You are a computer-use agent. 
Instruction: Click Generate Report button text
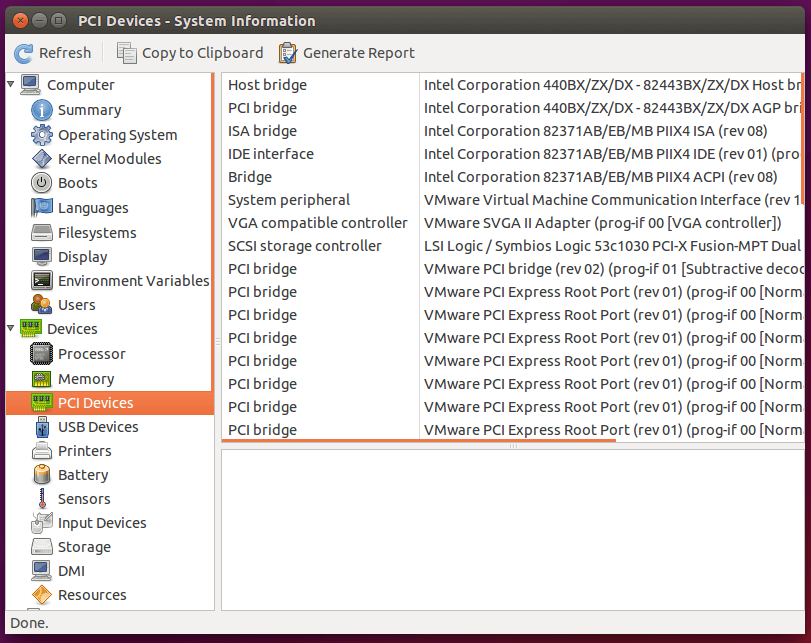pyautogui.click(x=358, y=53)
